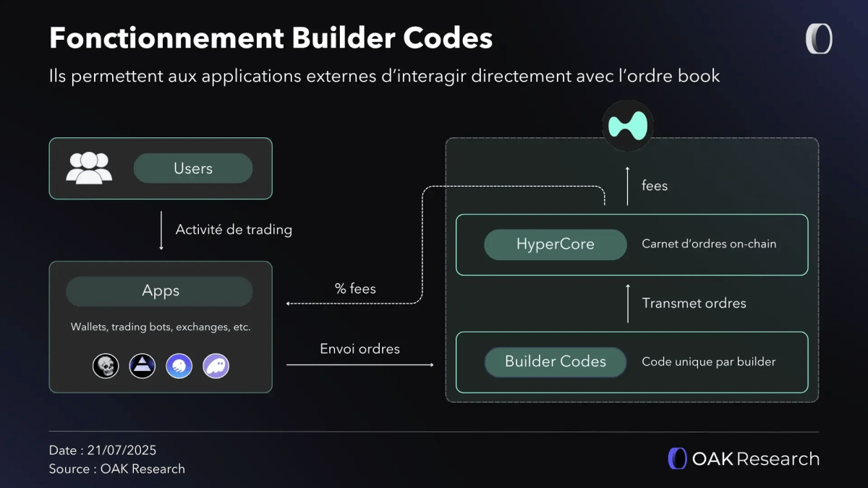Click the purple Phantom ghost icon

tap(216, 366)
